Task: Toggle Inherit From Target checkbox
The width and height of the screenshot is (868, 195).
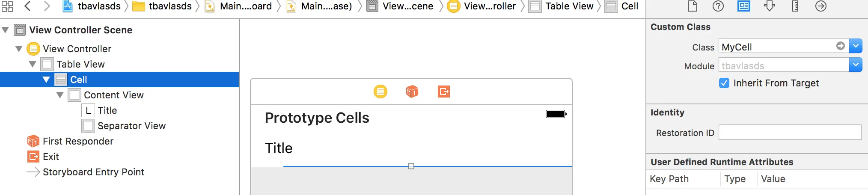Action: (724, 83)
